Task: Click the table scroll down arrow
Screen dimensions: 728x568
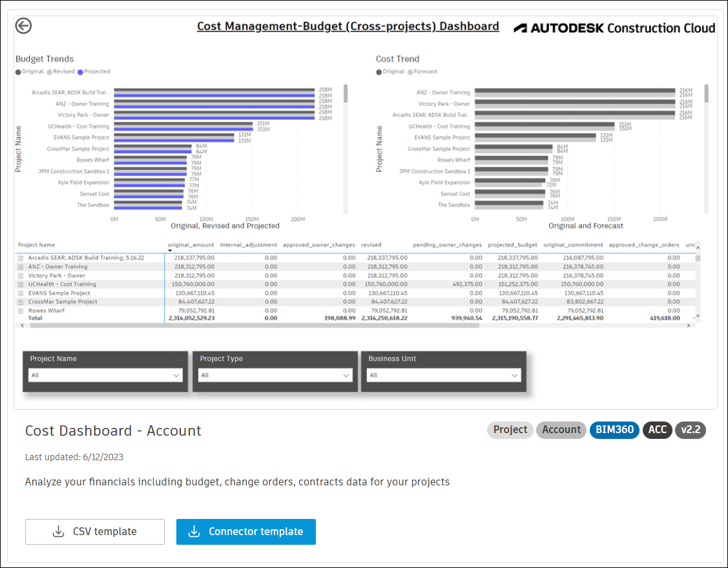Action: pyautogui.click(x=698, y=316)
